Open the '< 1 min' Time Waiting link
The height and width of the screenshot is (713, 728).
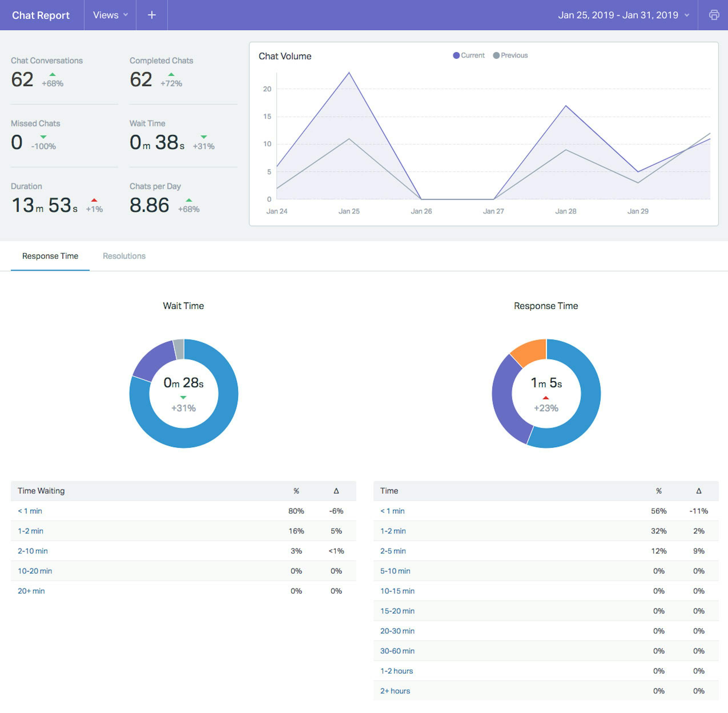coord(30,511)
